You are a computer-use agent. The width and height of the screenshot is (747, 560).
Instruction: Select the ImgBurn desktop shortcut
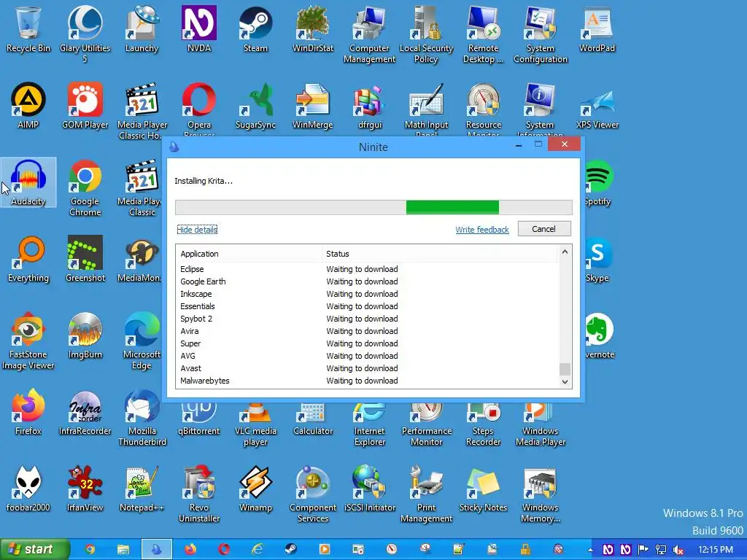pos(85,335)
